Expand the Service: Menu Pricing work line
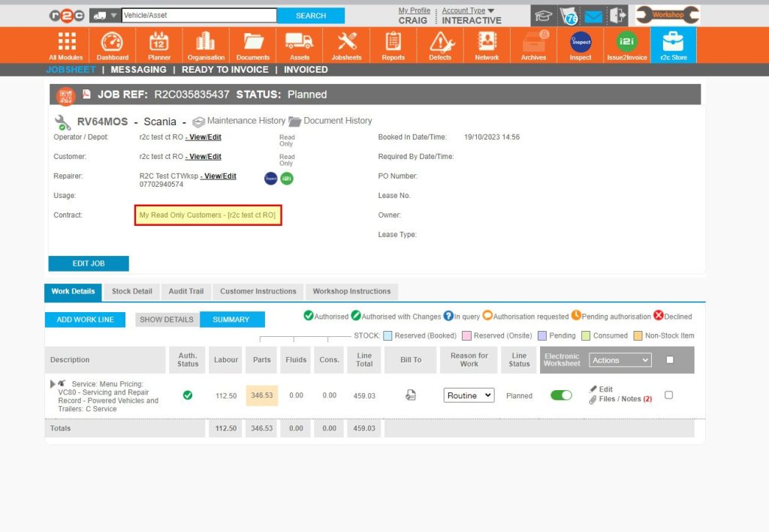The height and width of the screenshot is (532, 769). click(x=53, y=384)
